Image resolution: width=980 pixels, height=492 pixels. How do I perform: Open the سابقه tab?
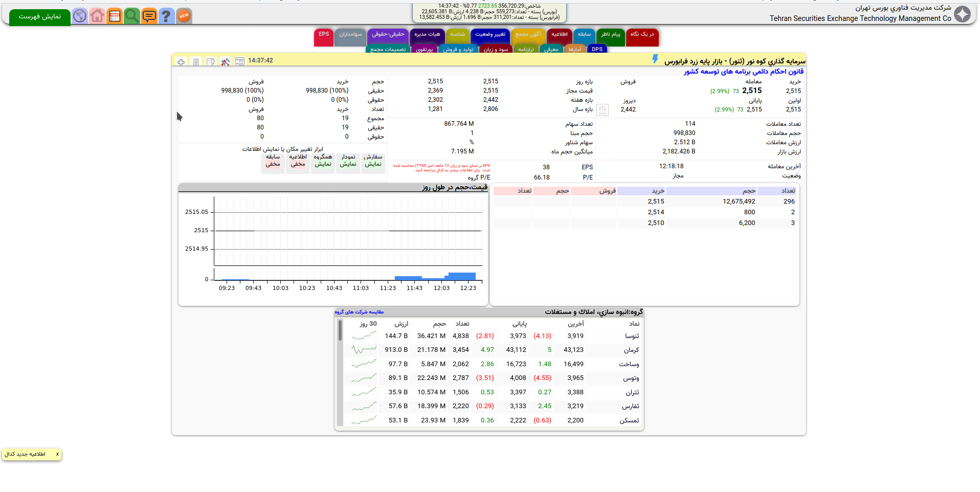(x=584, y=37)
